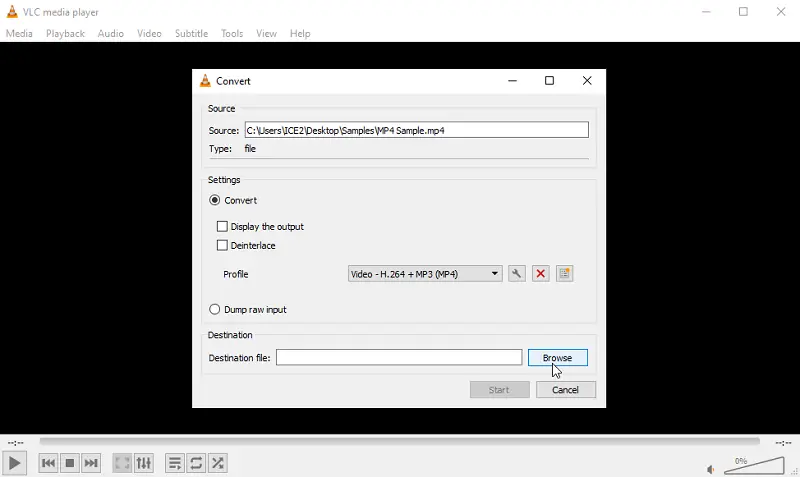Viewport: 800px width, 477px height.
Task: Open the Tools menu
Action: [232, 34]
